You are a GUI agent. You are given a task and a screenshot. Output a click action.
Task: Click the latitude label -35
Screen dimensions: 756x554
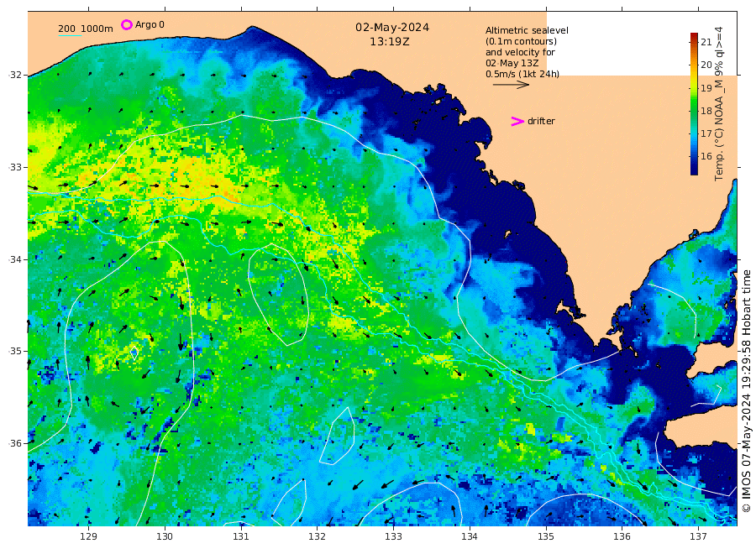coord(15,351)
